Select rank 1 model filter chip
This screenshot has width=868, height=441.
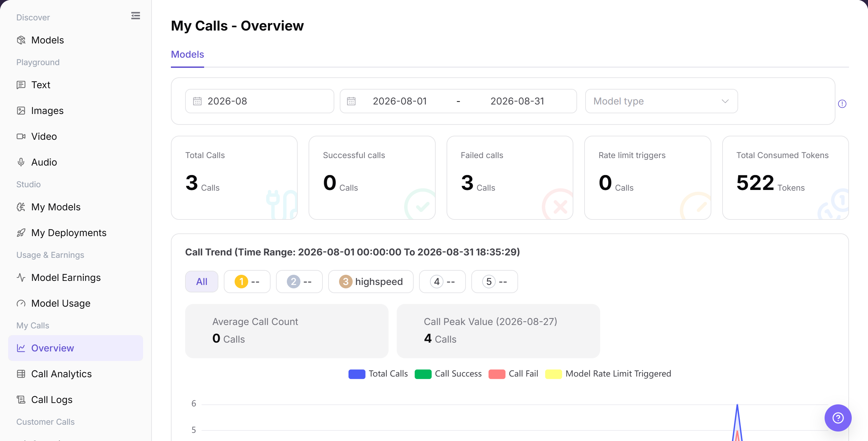pos(247,282)
